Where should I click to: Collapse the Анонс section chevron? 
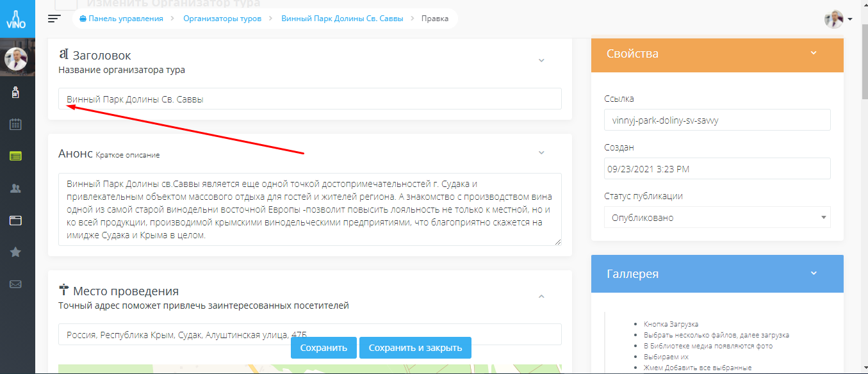[541, 153]
